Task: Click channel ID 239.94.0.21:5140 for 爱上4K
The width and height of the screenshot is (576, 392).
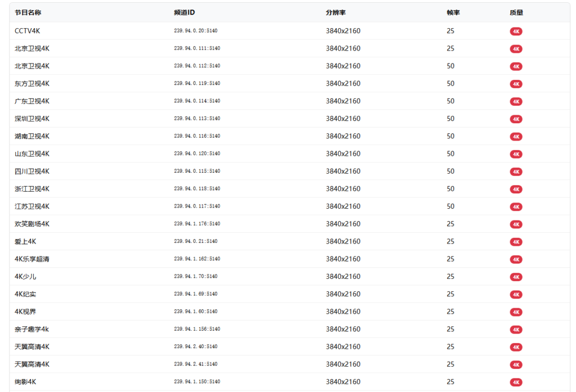Action: 196,241
